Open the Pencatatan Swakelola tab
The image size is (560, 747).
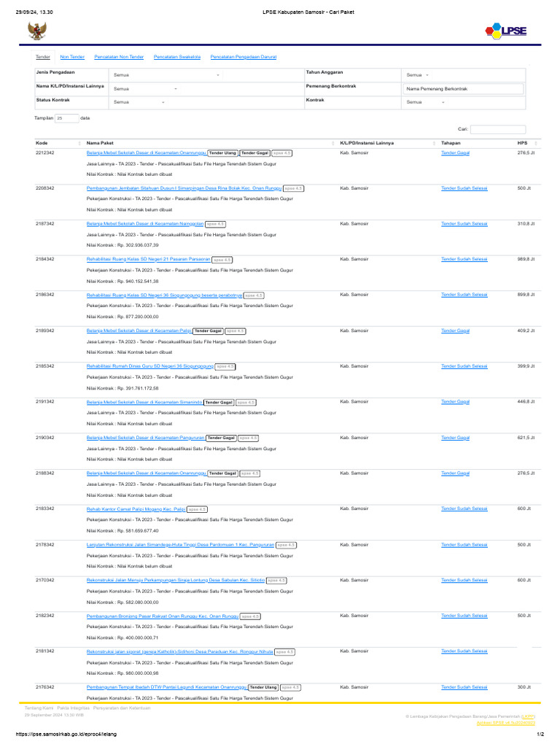[x=177, y=56]
